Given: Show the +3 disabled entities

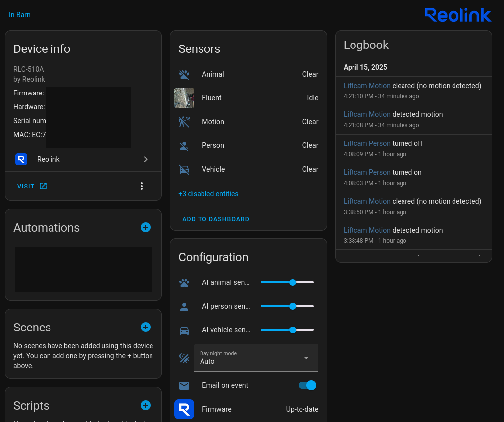Looking at the screenshot, I should click(208, 194).
